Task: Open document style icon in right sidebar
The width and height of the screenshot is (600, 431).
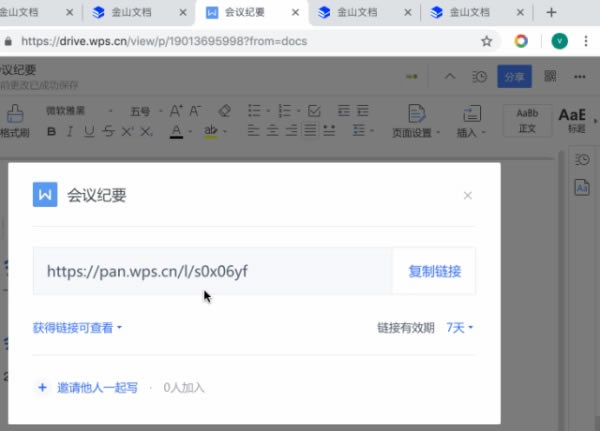Action: click(582, 188)
